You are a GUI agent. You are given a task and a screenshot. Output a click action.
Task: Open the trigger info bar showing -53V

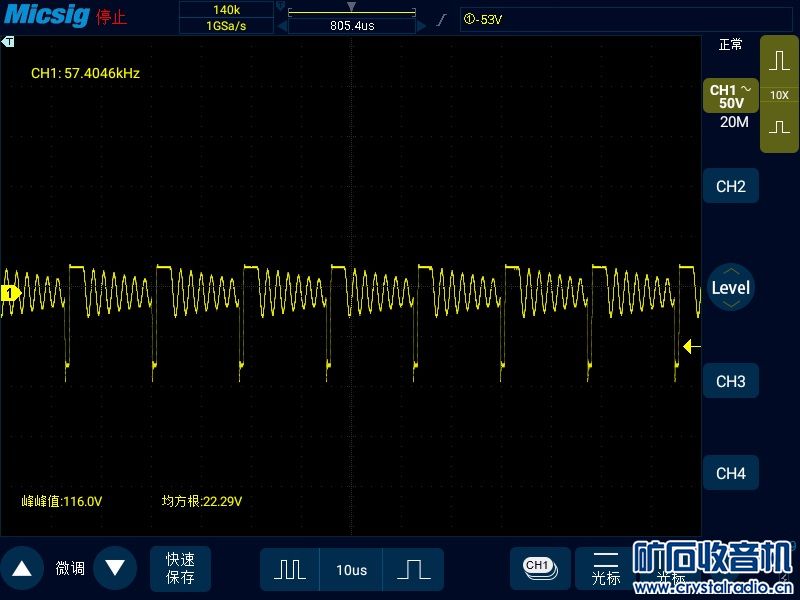626,20
